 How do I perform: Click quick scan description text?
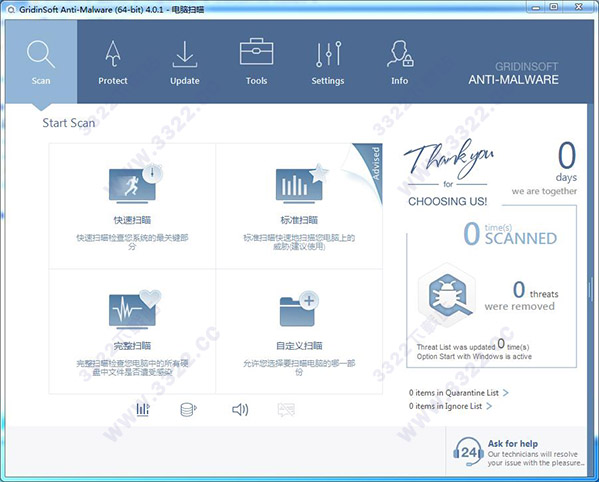point(132,242)
